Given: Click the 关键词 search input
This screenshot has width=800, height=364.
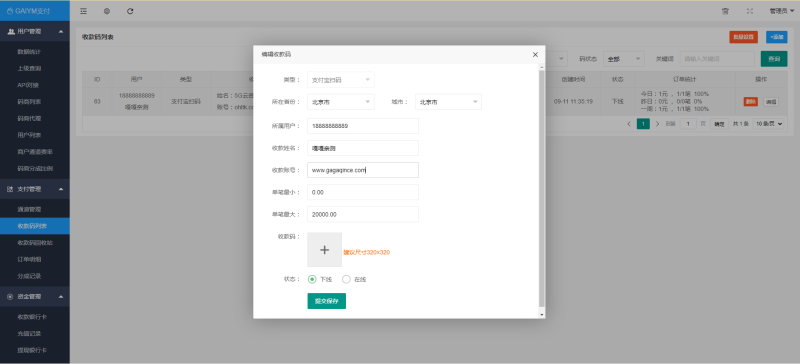Looking at the screenshot, I should (717, 59).
